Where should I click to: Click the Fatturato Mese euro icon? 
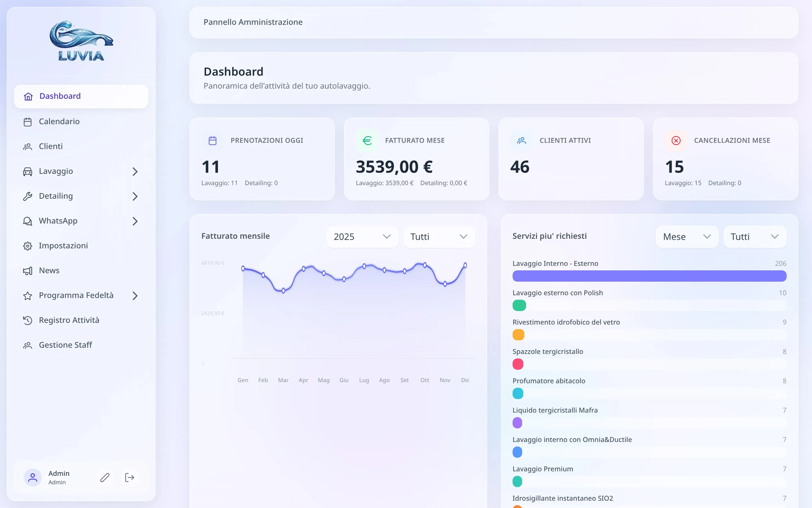click(367, 141)
